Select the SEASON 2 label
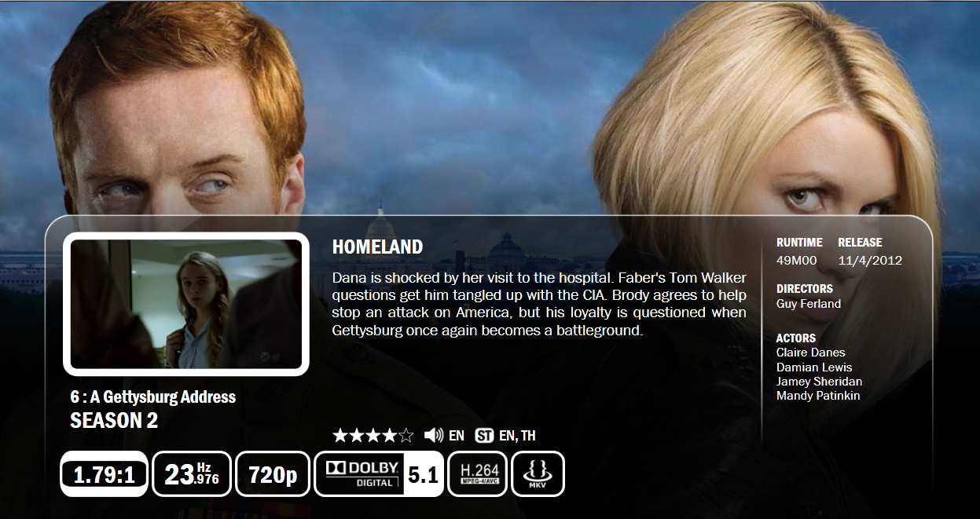Image resolution: width=980 pixels, height=519 pixels. (114, 421)
